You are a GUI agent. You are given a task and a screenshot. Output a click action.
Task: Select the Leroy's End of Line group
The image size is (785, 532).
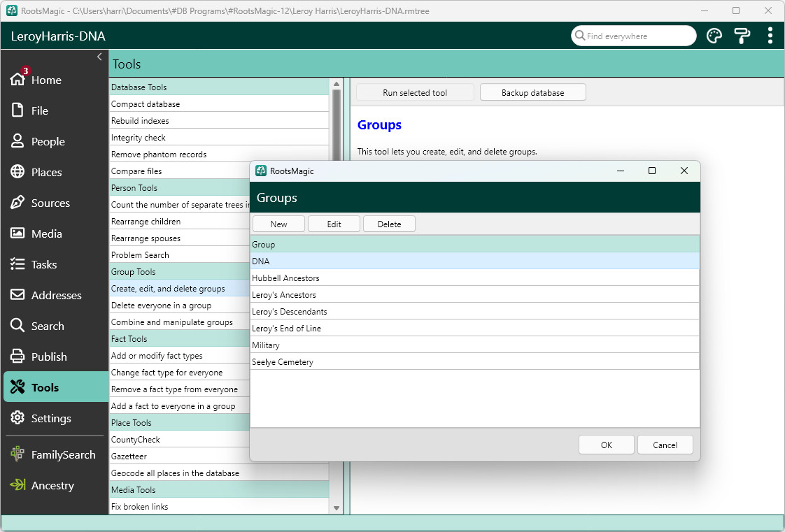tap(474, 328)
